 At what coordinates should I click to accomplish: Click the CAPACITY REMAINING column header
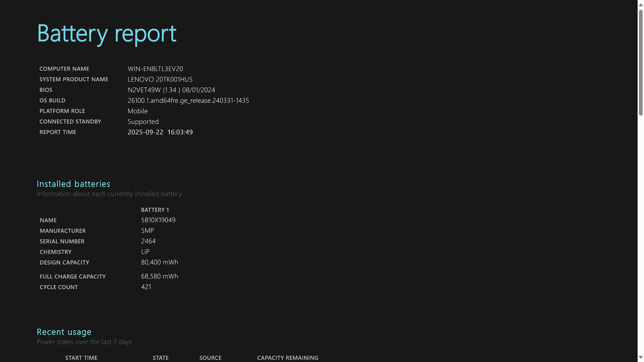(x=288, y=358)
